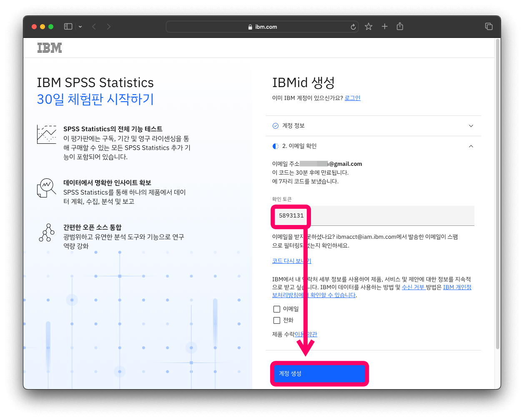Click the 로그인 link
The image size is (524, 420).
[x=353, y=98]
